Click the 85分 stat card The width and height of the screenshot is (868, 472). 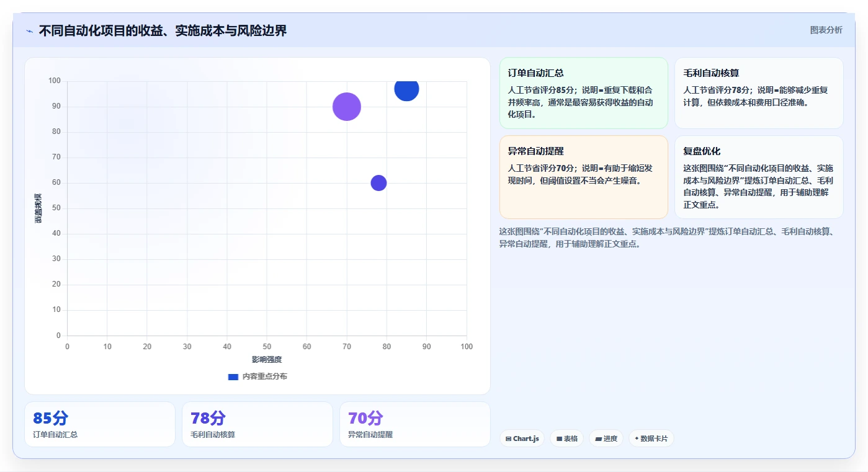pyautogui.click(x=100, y=424)
